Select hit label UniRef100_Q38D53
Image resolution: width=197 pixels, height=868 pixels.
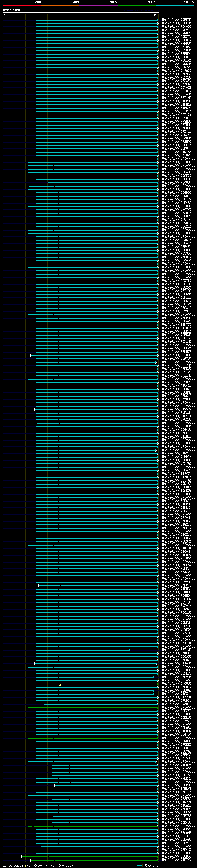(177, 856)
